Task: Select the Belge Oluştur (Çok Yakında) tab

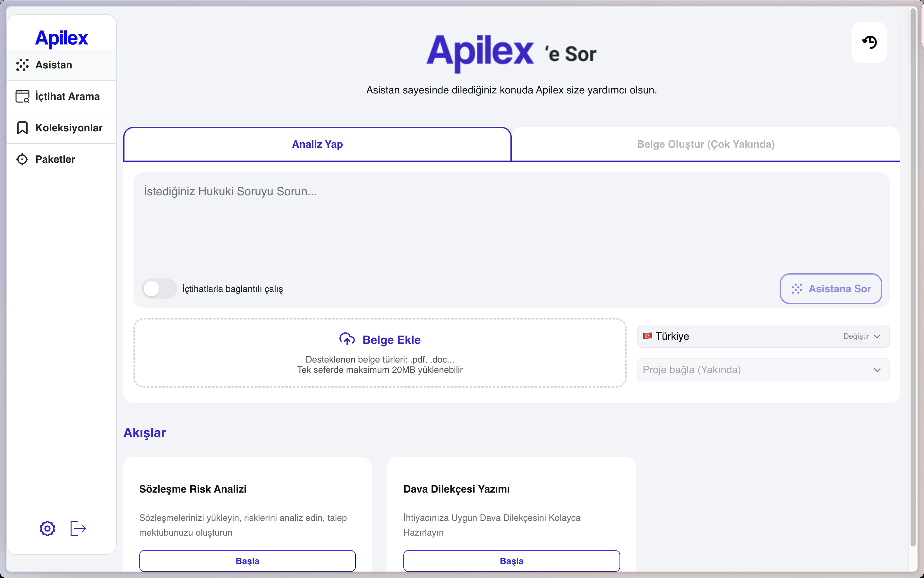Action: point(706,144)
